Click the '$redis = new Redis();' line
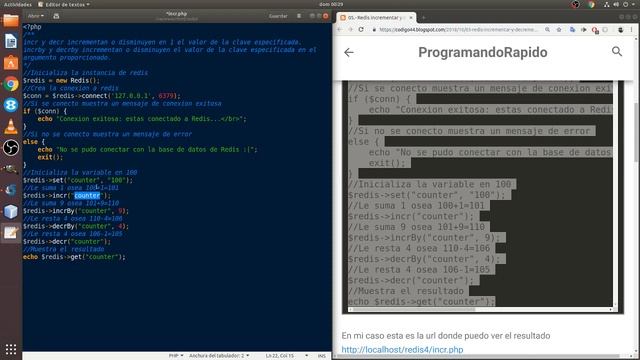 [61, 80]
